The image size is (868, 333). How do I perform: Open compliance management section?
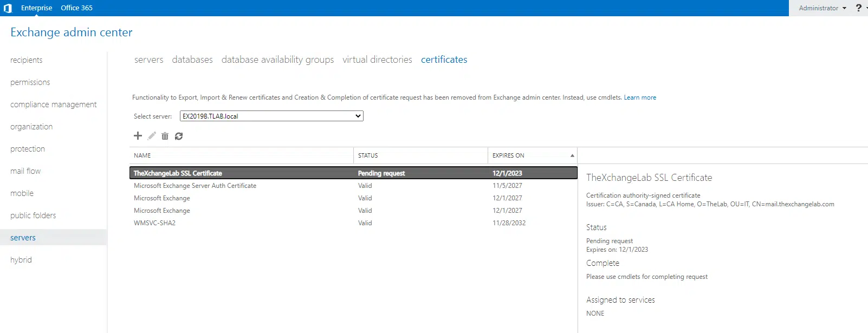coord(53,105)
